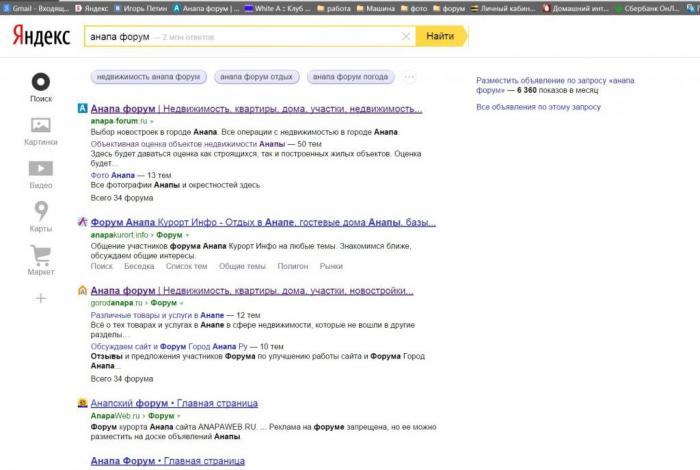Viewport: 700px width, 470px height.
Task: Open Анапский форум Главная страница result
Action: [x=174, y=403]
